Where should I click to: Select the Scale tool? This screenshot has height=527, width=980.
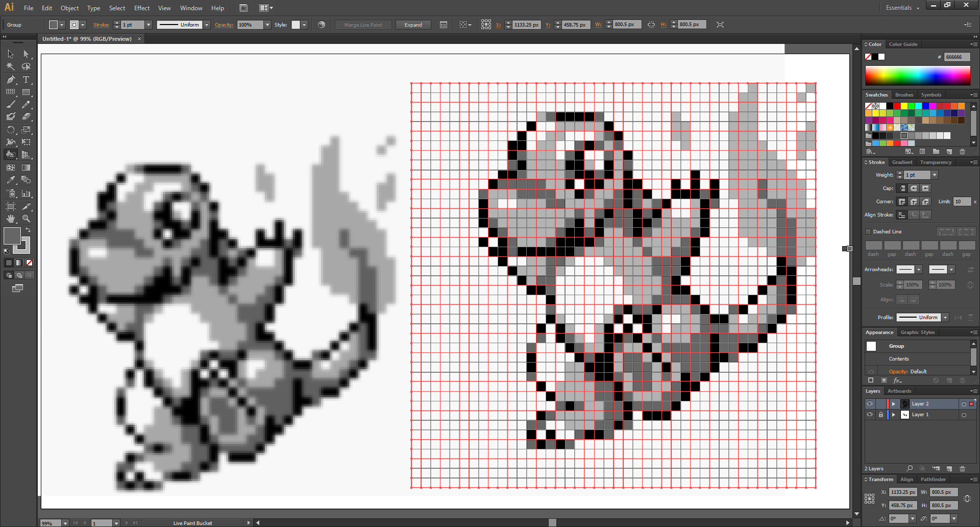[x=26, y=130]
